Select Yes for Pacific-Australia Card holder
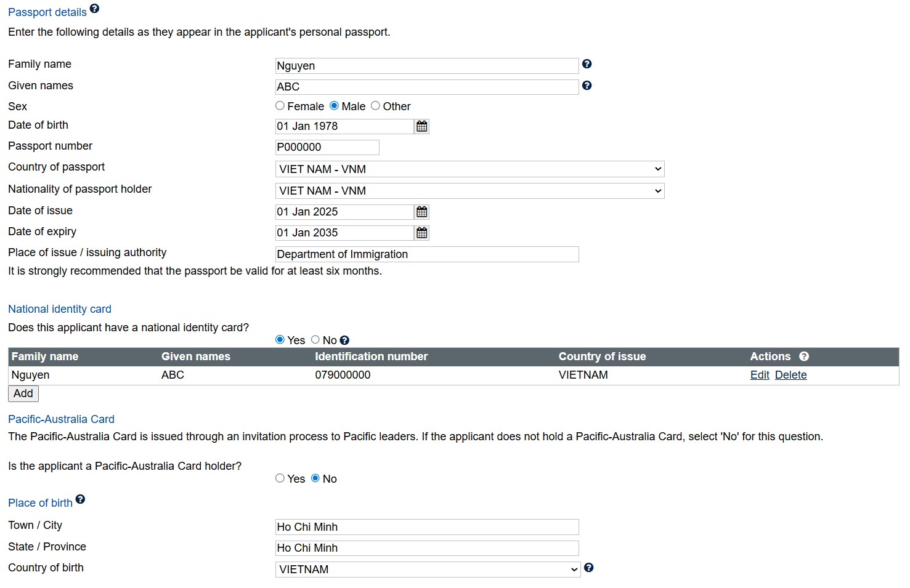This screenshot has width=910, height=588. point(280,478)
